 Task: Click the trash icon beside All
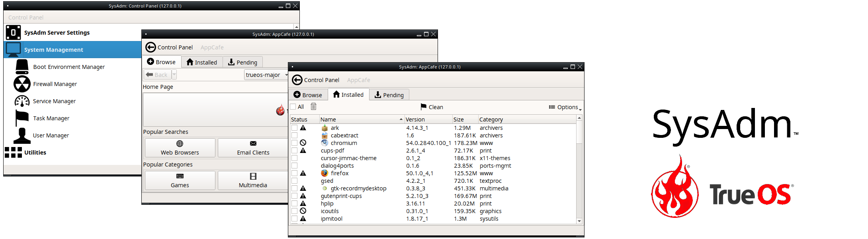[313, 106]
